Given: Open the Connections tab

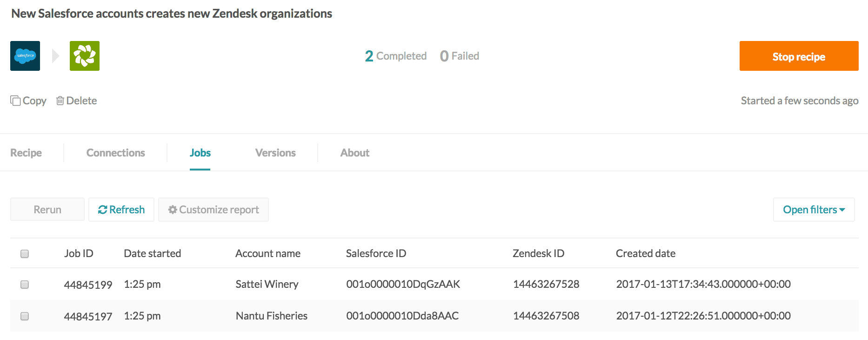Looking at the screenshot, I should pyautogui.click(x=115, y=153).
